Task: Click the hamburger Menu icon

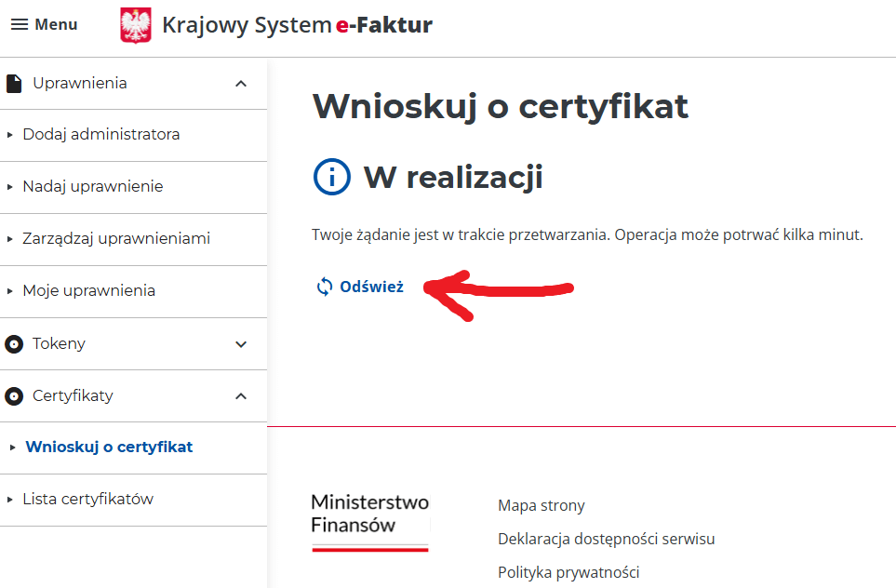Action: [x=20, y=25]
